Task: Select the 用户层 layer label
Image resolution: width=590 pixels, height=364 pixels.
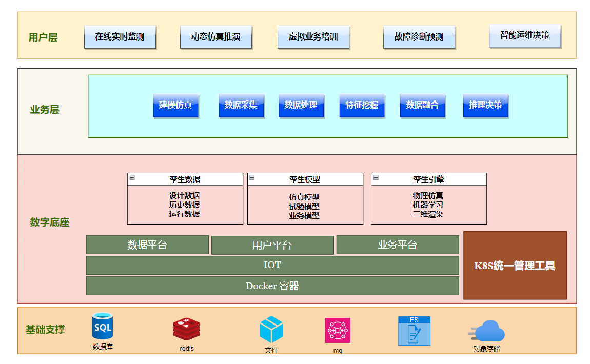Action: pyautogui.click(x=43, y=37)
